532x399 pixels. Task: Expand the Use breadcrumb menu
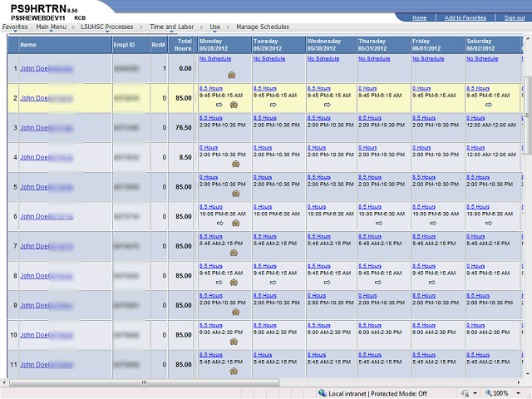[x=214, y=27]
